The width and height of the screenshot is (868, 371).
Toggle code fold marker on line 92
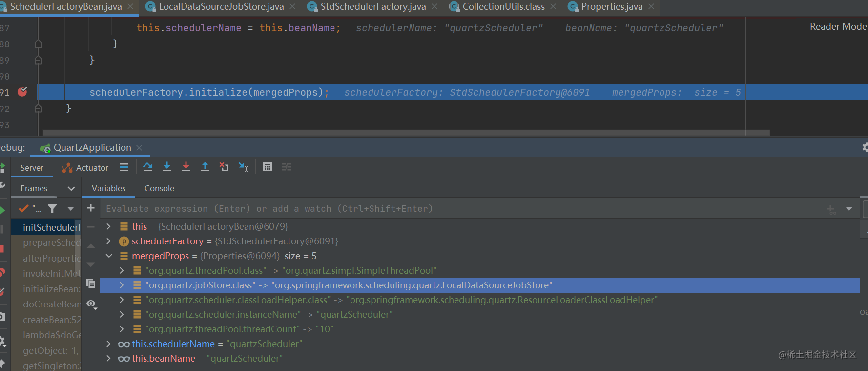pyautogui.click(x=38, y=109)
